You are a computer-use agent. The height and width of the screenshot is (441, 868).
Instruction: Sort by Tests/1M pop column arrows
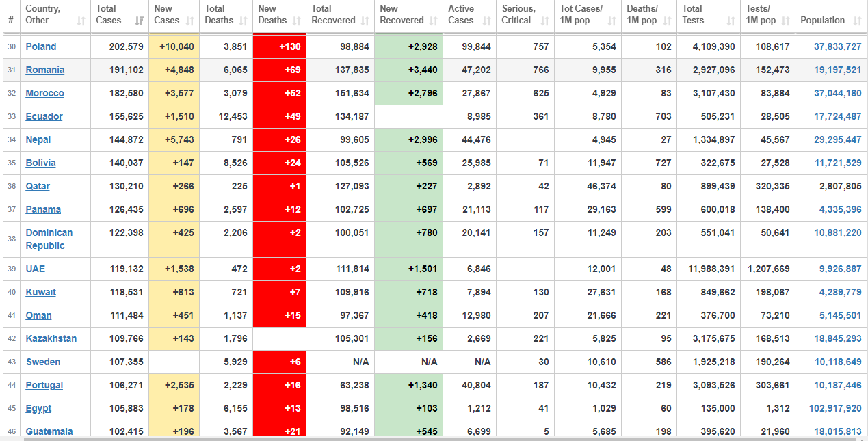click(x=786, y=21)
